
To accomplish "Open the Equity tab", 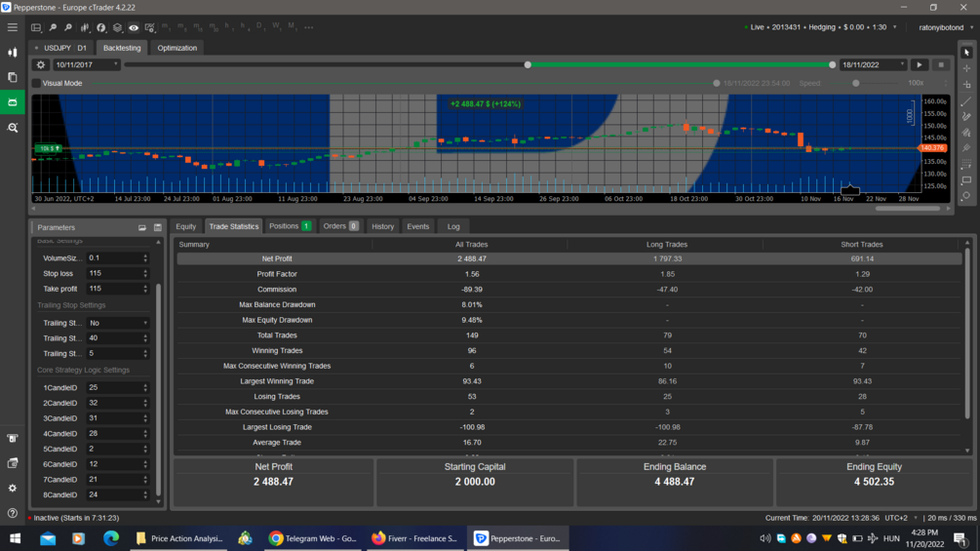I will pyautogui.click(x=185, y=227).
